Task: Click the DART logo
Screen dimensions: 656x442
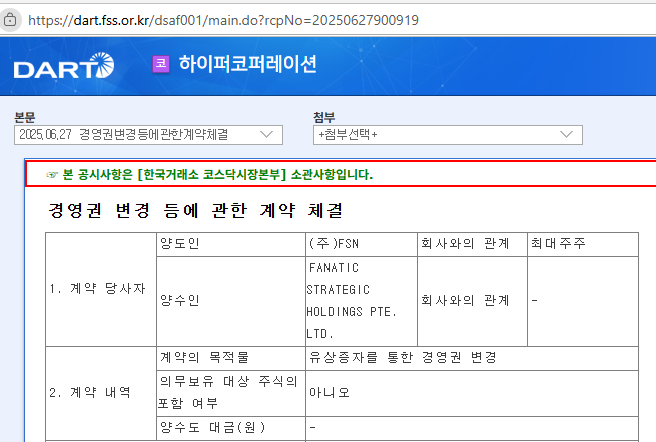Action: [x=64, y=66]
